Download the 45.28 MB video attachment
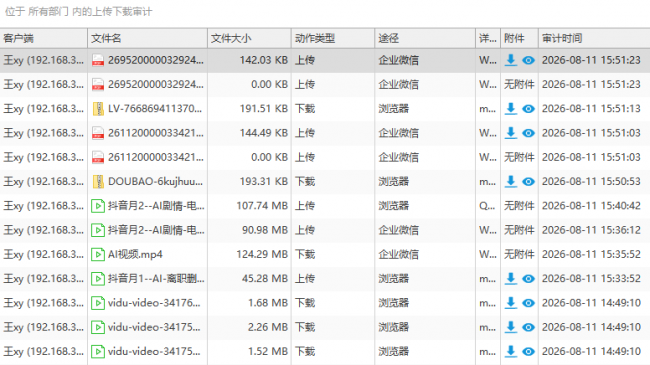This screenshot has width=650, height=365. pyautogui.click(x=511, y=278)
